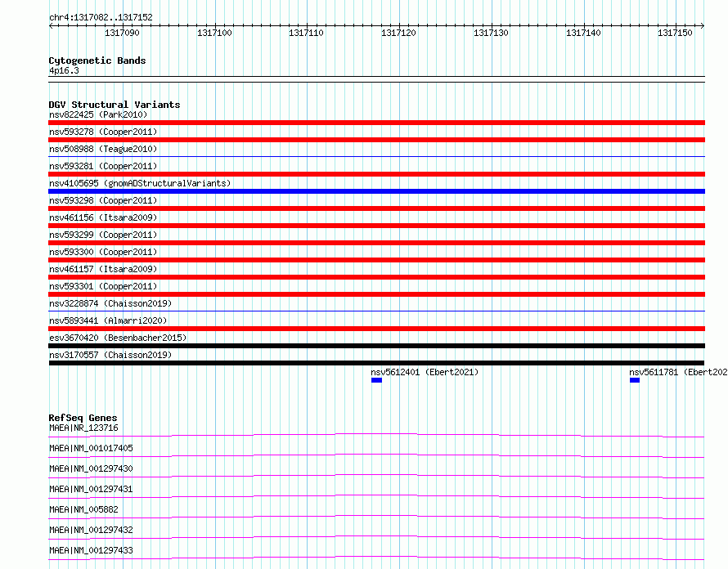Click MAEA|NM_001017405 transcript label
The image size is (728, 569).
click(x=91, y=448)
